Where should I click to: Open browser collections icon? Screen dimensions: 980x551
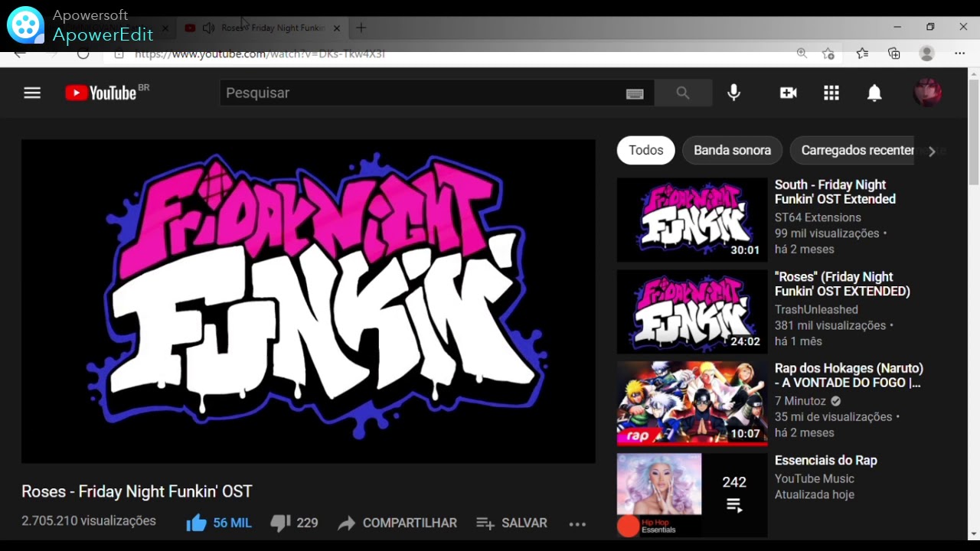[894, 54]
